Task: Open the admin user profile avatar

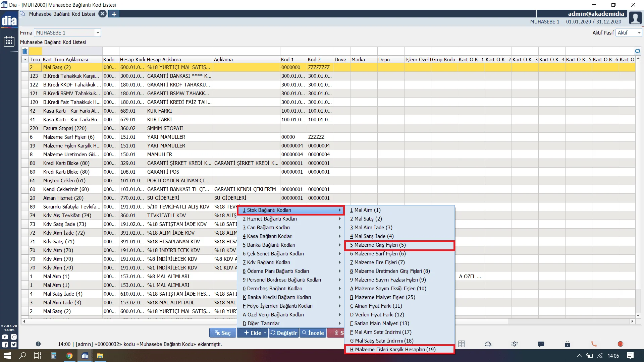Action: pyautogui.click(x=635, y=18)
